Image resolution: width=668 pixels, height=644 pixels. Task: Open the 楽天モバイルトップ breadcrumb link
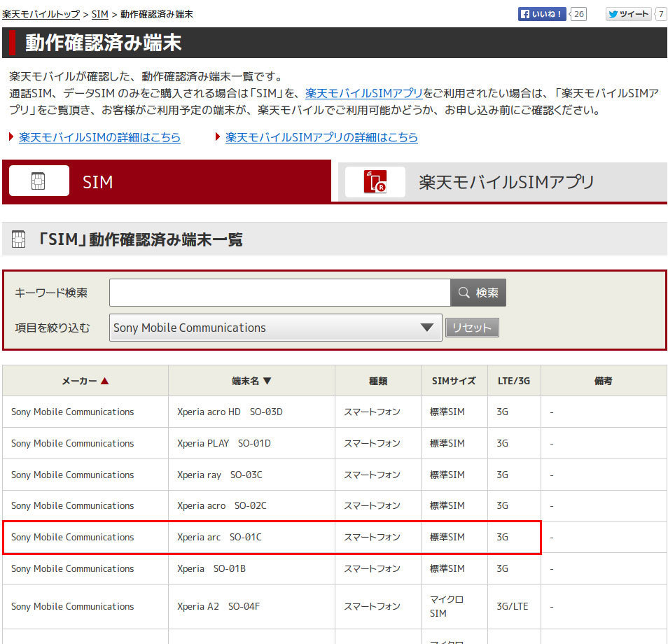tap(41, 14)
